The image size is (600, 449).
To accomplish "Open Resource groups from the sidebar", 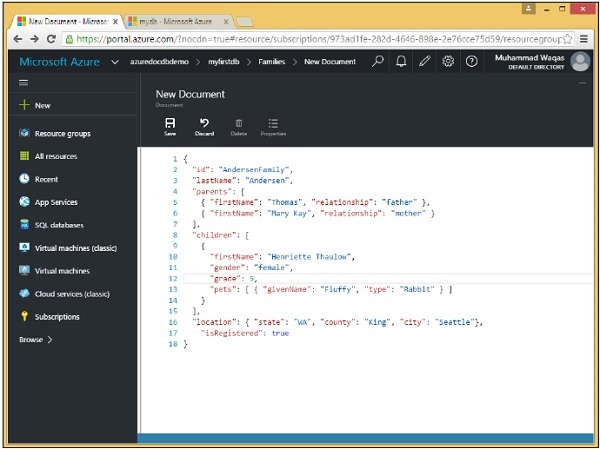I will point(62,133).
